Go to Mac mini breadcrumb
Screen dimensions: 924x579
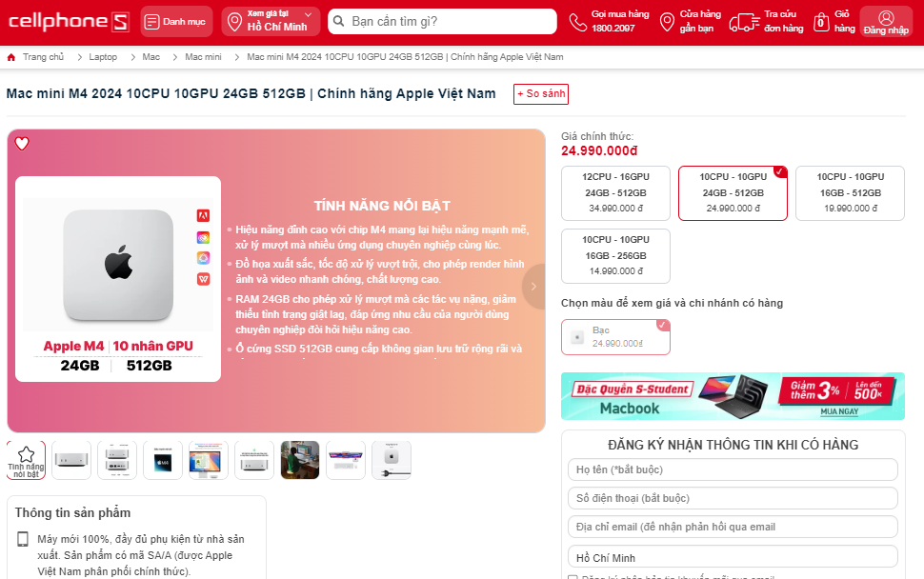click(203, 57)
